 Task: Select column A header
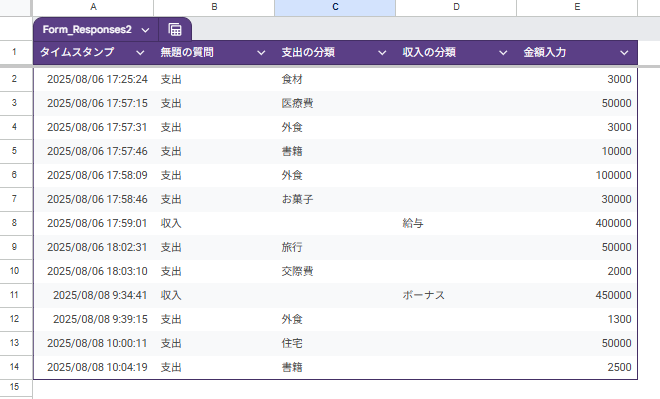pos(93,7)
